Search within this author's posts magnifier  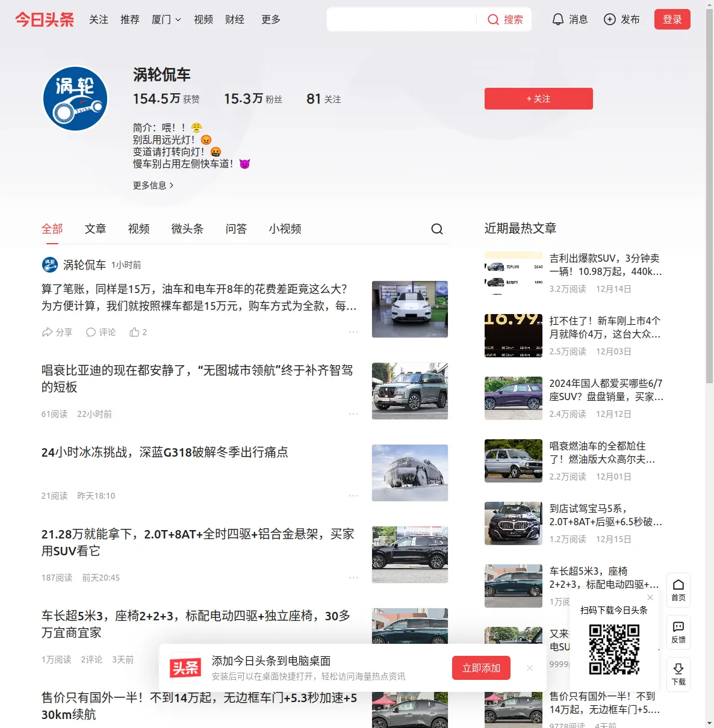pyautogui.click(x=437, y=229)
